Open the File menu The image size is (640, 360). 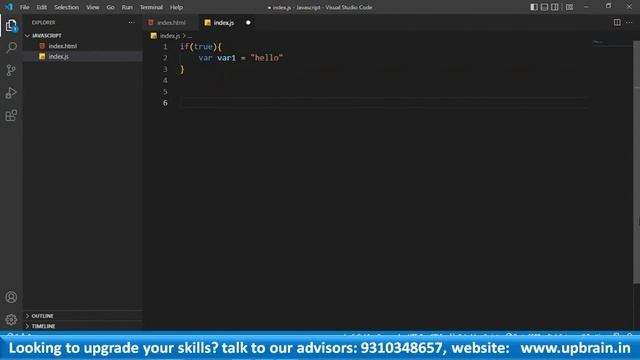pyautogui.click(x=24, y=7)
